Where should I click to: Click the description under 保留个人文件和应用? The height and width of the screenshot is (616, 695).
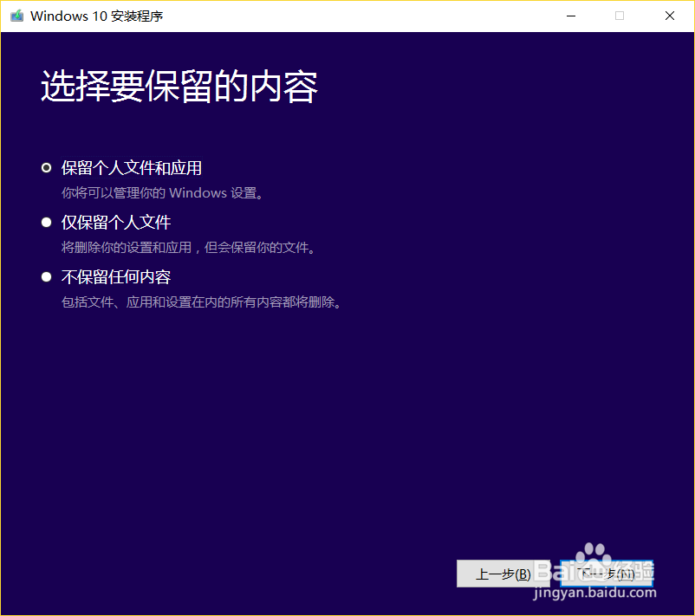[x=160, y=192]
